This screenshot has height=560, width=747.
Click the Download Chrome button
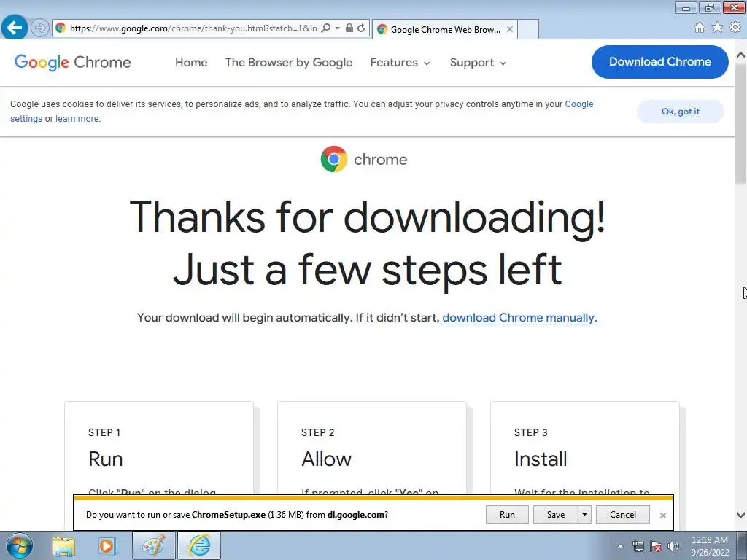[659, 62]
